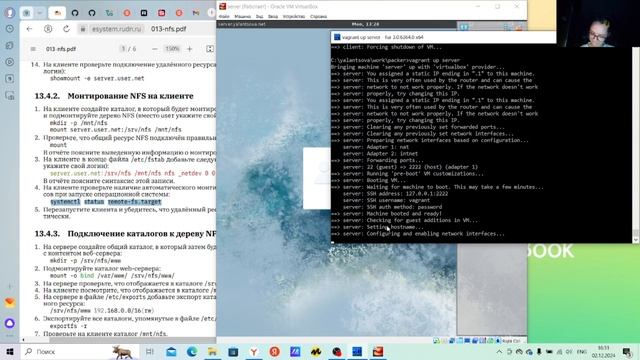Open the second GitHub pinned tab

point(92,13)
